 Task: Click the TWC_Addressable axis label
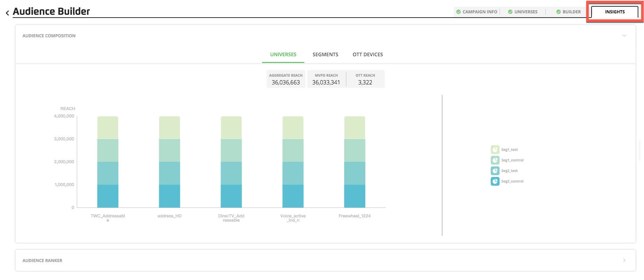pos(108,218)
